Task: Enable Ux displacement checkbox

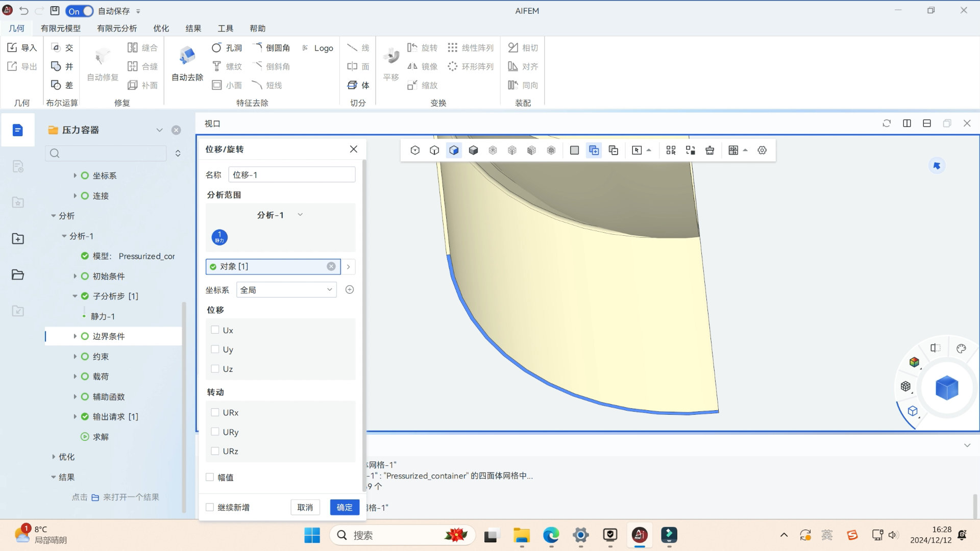Action: click(215, 330)
